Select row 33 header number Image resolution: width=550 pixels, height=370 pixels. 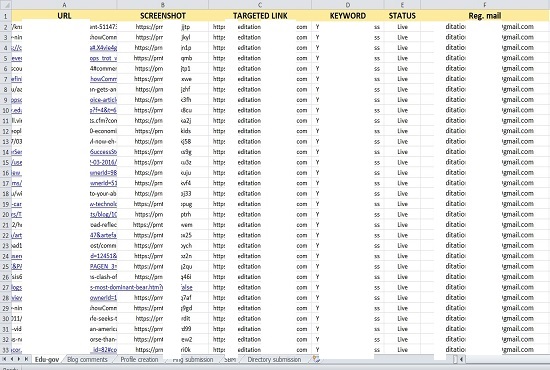(x=6, y=350)
